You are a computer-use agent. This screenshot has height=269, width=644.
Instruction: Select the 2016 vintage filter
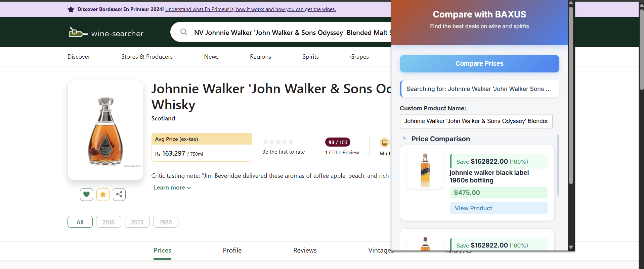[x=109, y=222]
